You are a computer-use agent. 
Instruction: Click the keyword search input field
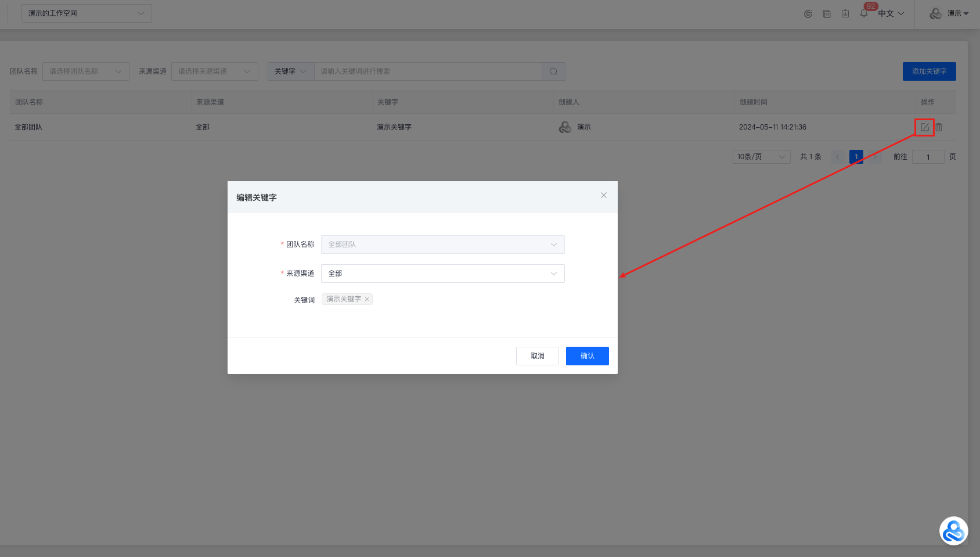coord(428,71)
